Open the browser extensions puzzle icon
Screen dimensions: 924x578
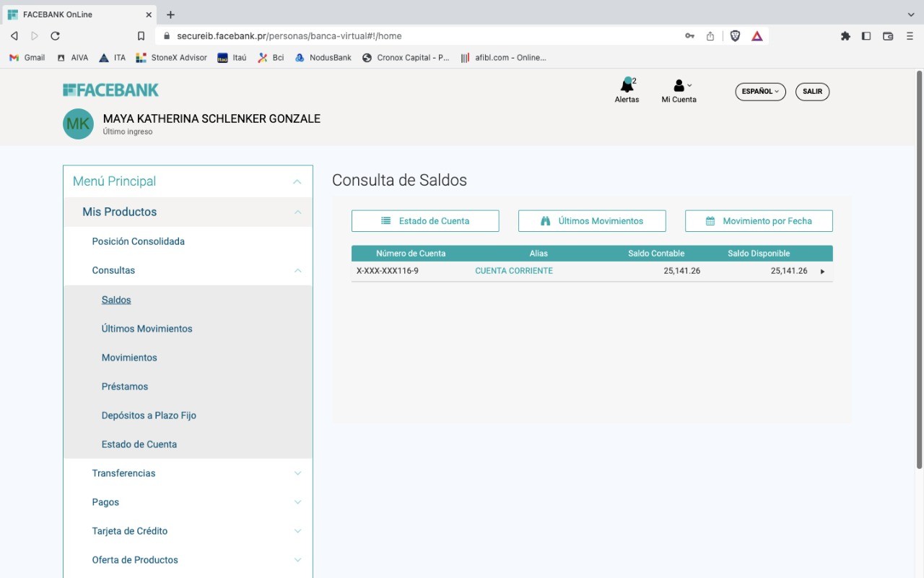[845, 36]
